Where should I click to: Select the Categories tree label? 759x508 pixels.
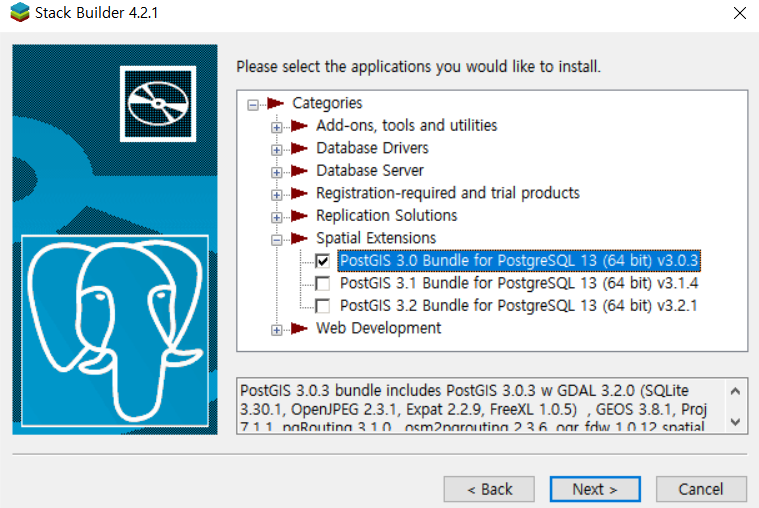click(x=327, y=103)
